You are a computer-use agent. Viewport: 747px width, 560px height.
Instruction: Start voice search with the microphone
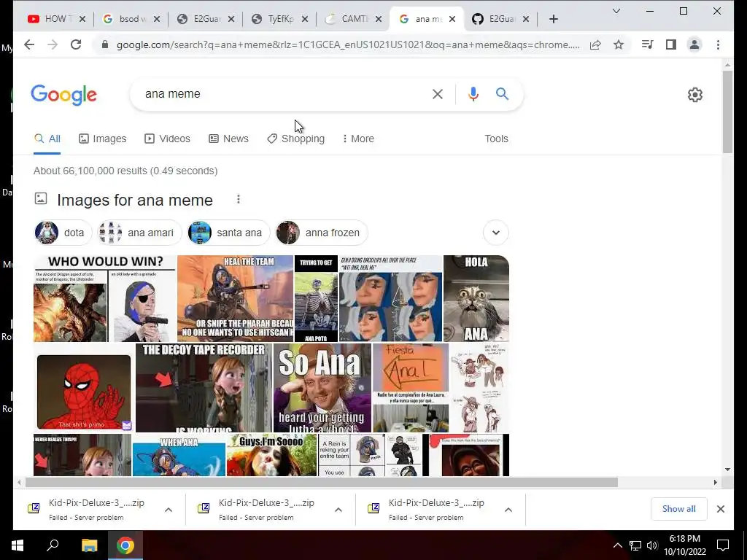pos(473,94)
